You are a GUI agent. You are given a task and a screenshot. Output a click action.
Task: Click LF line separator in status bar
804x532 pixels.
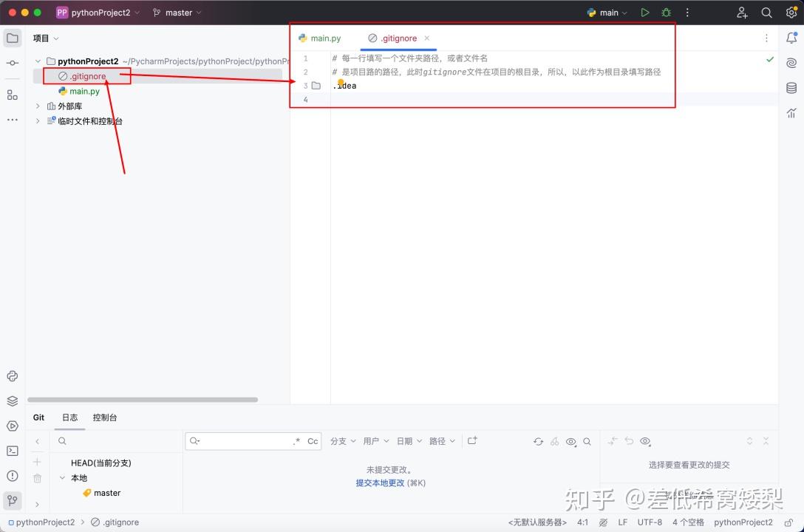[x=622, y=522]
